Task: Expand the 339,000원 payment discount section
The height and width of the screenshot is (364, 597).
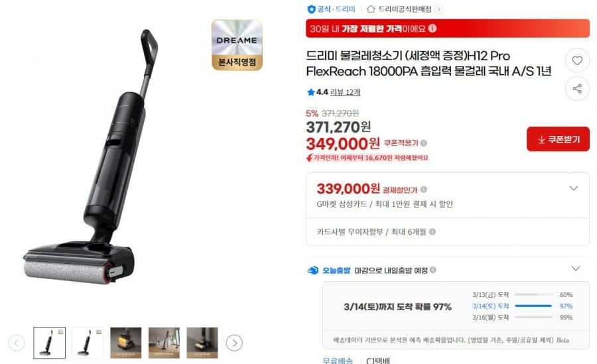Action: pyautogui.click(x=574, y=188)
